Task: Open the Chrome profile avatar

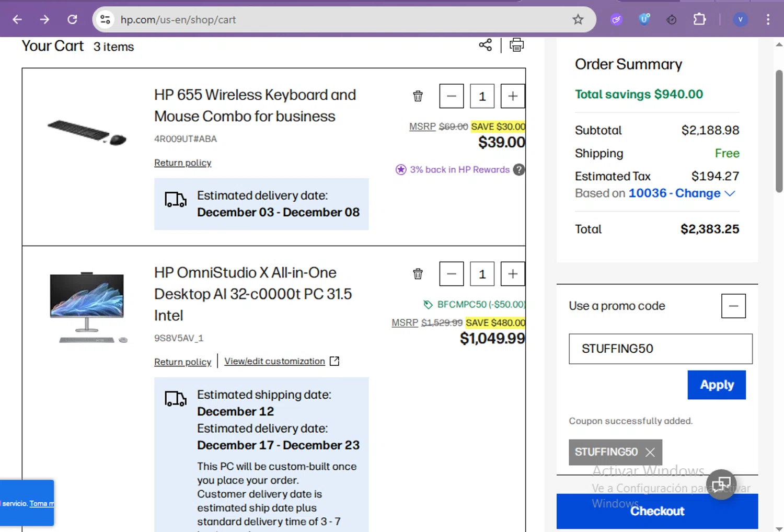Action: 740,19
